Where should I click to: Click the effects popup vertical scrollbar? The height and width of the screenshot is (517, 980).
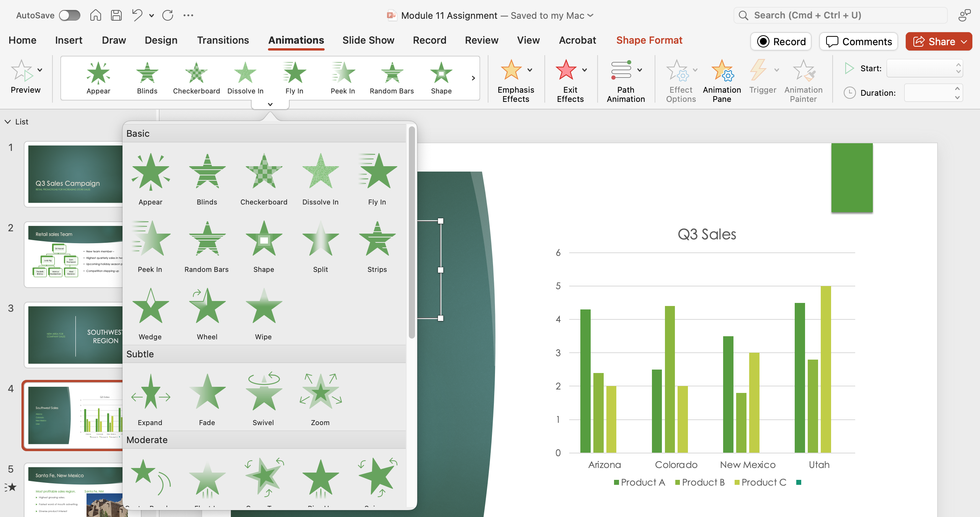412,233
